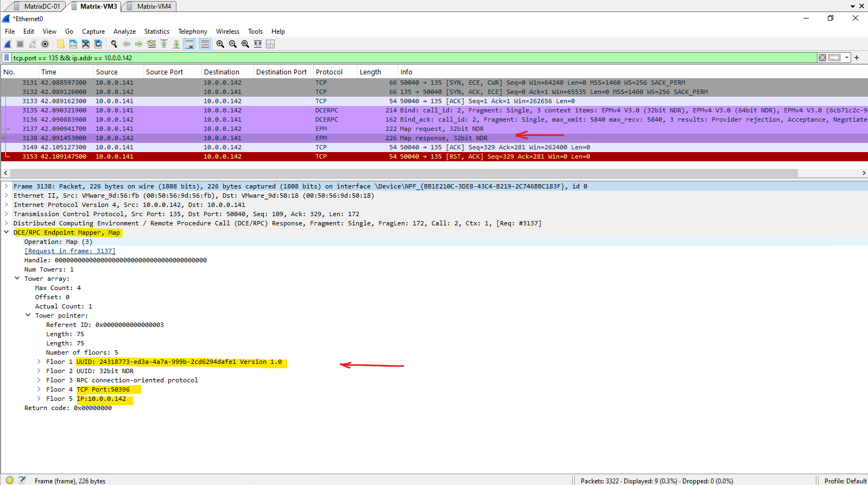Clear the display filter
Image resolution: width=868 pixels, height=485 pixels.
click(822, 58)
